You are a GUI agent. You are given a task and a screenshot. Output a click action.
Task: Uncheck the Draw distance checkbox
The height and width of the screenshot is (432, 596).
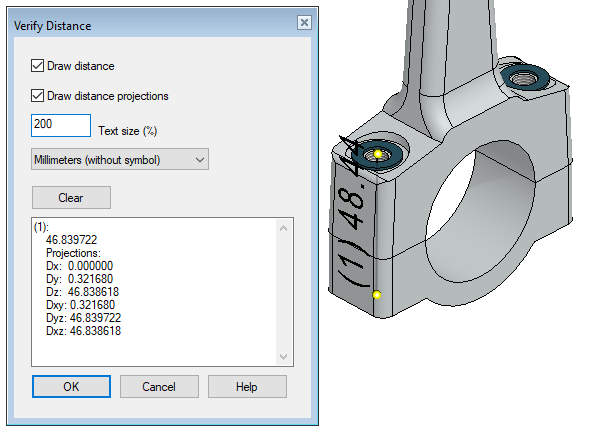pos(37,66)
